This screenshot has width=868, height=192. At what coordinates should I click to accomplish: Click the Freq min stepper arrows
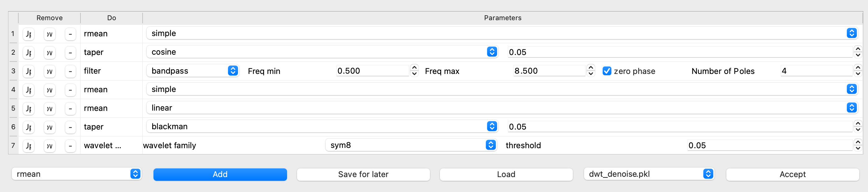tap(414, 71)
